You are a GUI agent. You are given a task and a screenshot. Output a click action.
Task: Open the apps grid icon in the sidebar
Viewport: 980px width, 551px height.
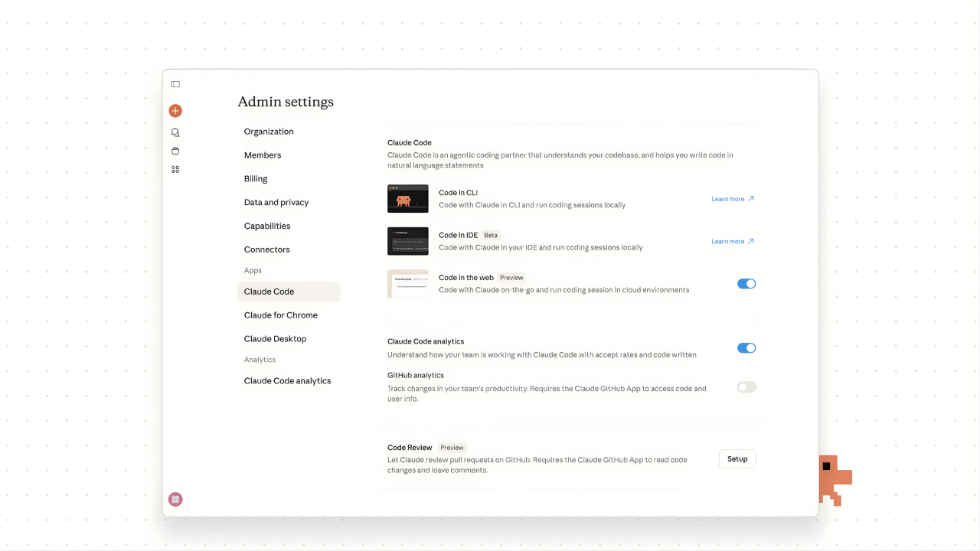coord(175,169)
